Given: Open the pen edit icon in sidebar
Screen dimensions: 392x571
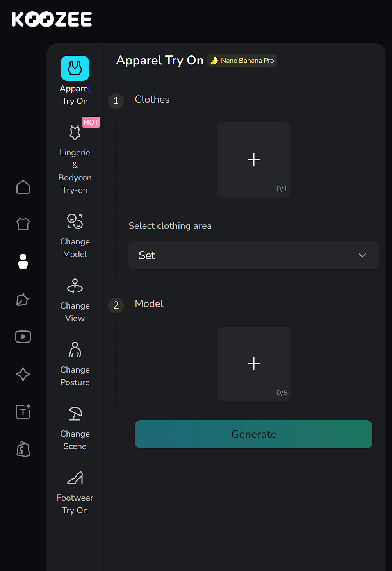Looking at the screenshot, I should (23, 299).
